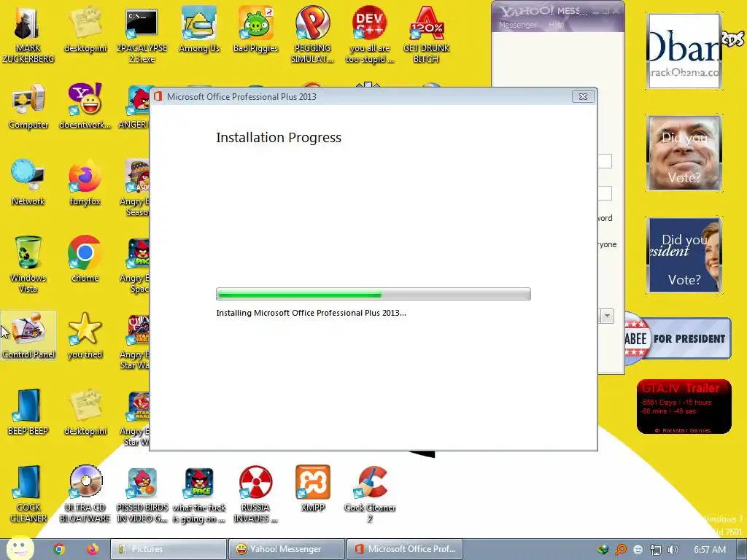Click the system clock showing 6:57 AM

(709, 550)
